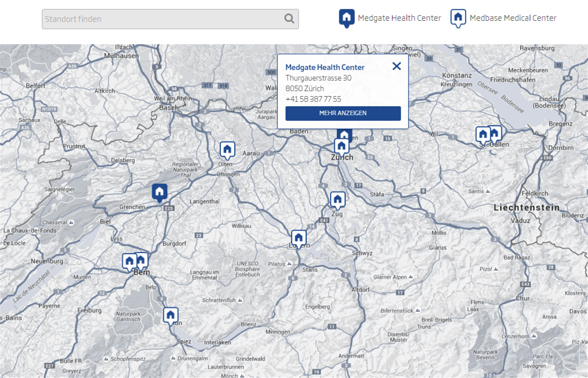
Task: Click the Freiburg city label
Action: tap(89, 310)
